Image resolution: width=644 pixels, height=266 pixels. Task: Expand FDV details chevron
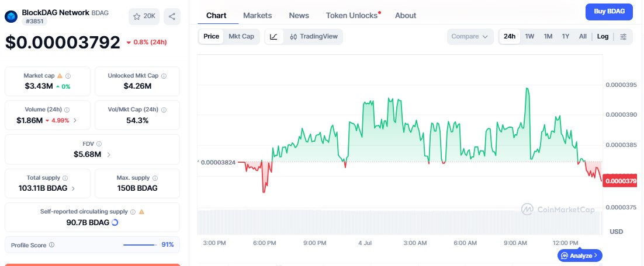[x=109, y=155]
